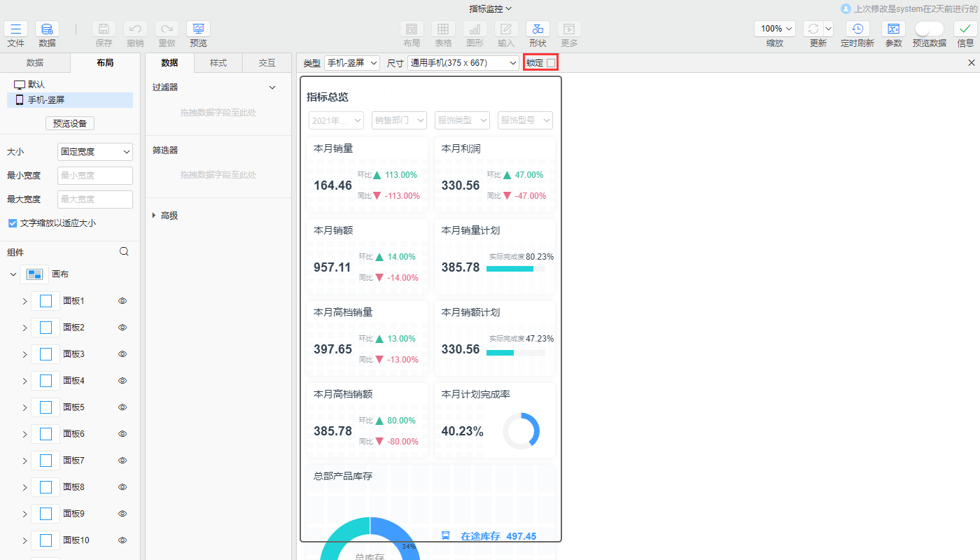Uncheck 文字缩放以适应大小 checkbox
Viewport: 980px width, 560px height.
click(12, 223)
